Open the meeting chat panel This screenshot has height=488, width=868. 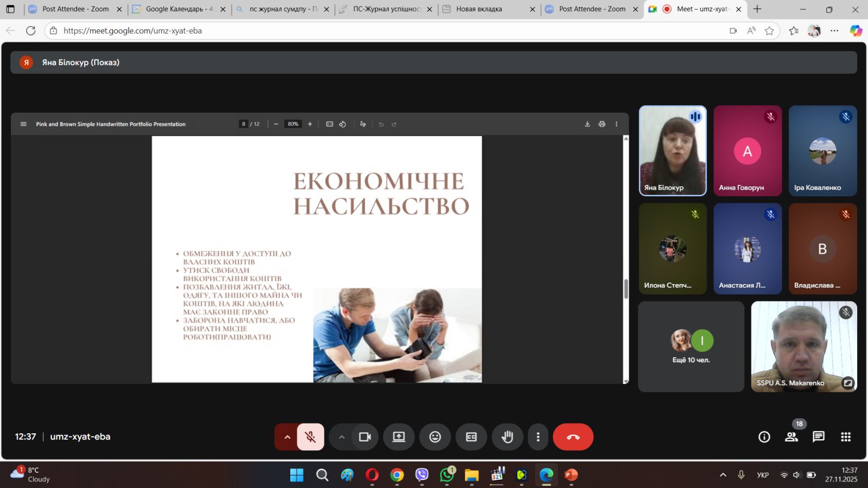(x=818, y=437)
